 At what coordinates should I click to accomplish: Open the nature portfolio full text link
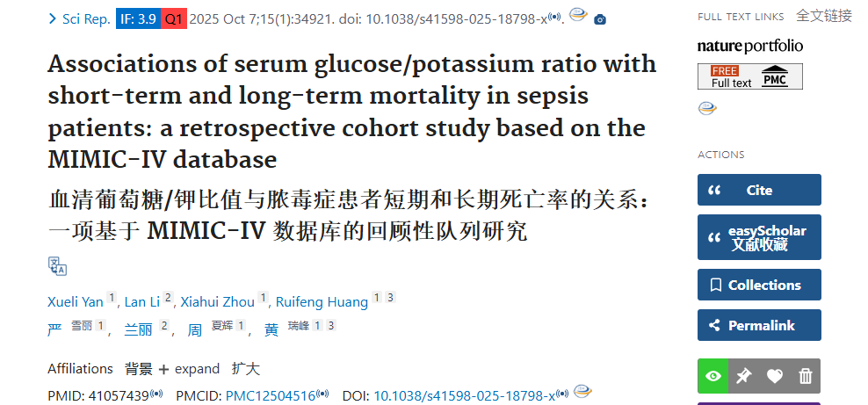(749, 46)
